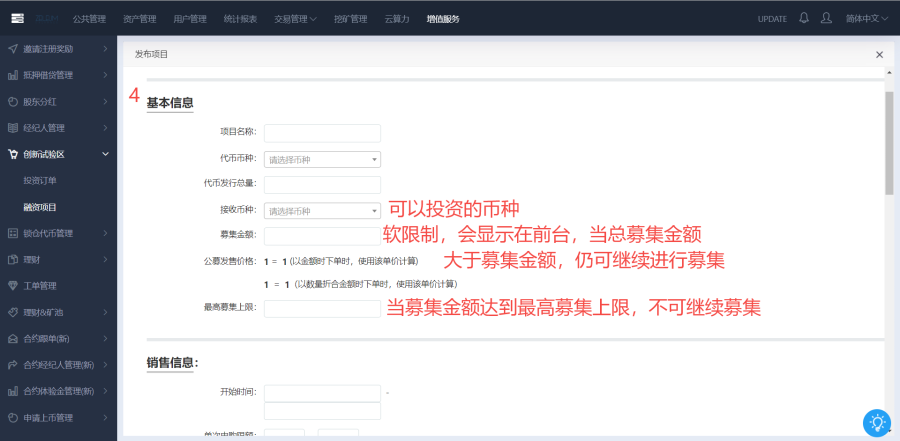
Task: Click the 理财&矿池 tag icon
Action: (x=13, y=312)
